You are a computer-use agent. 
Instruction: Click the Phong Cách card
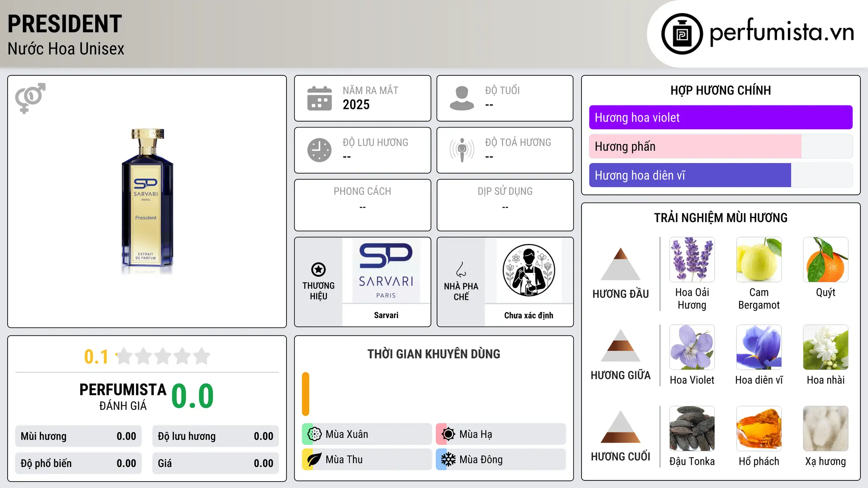coord(362,205)
